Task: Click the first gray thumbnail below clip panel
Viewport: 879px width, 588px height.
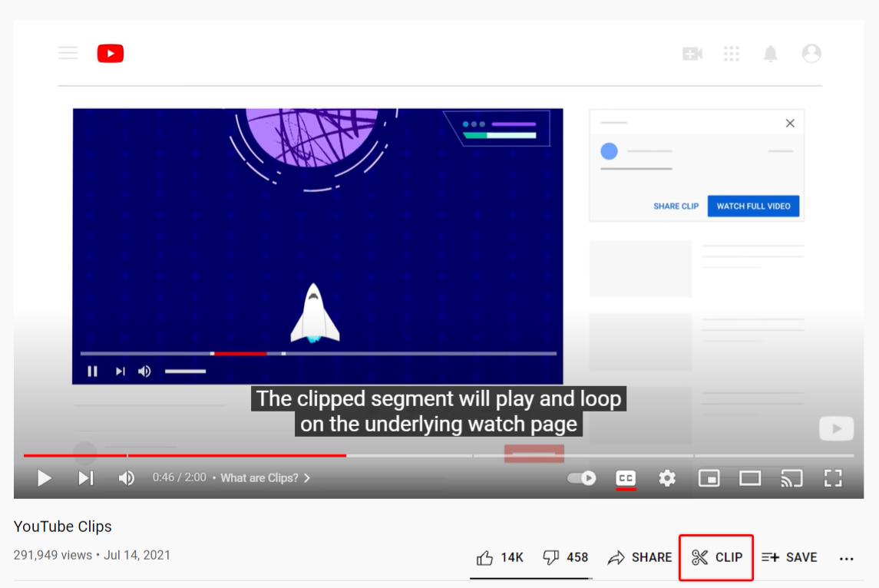Action: click(x=641, y=269)
